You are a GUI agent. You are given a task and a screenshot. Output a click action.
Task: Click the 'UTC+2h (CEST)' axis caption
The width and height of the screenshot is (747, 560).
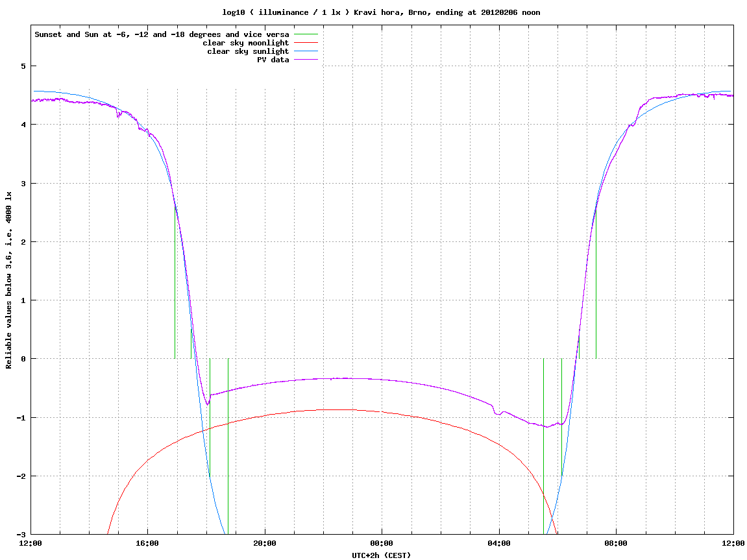click(381, 555)
